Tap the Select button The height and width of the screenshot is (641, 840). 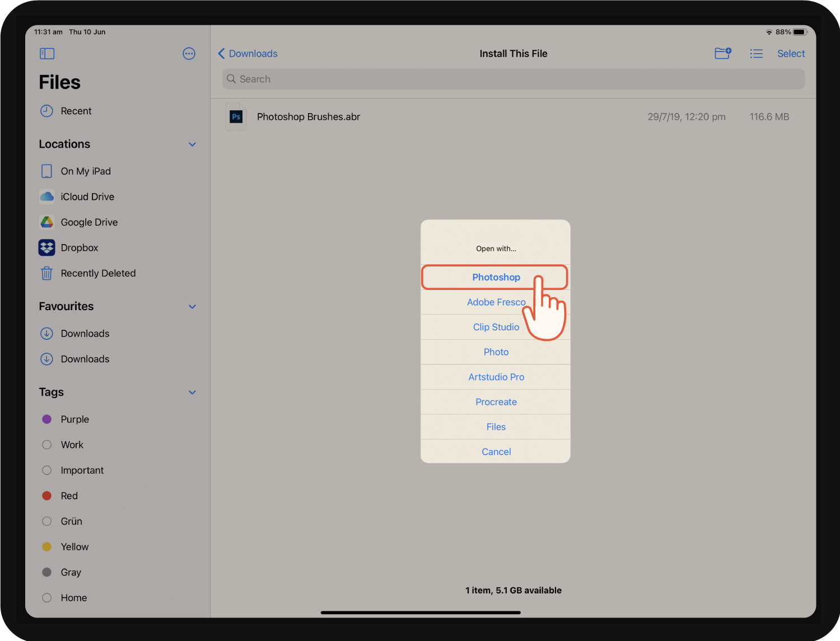point(791,54)
